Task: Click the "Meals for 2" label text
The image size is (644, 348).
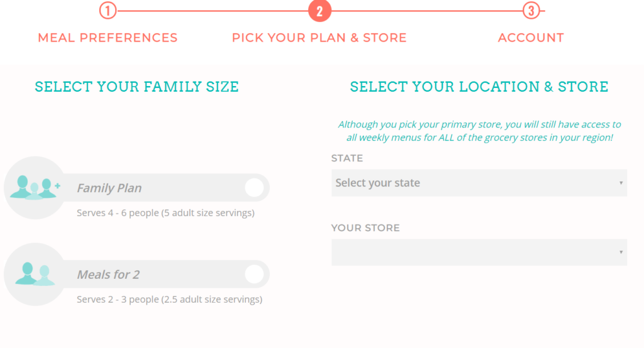Action: (x=108, y=275)
